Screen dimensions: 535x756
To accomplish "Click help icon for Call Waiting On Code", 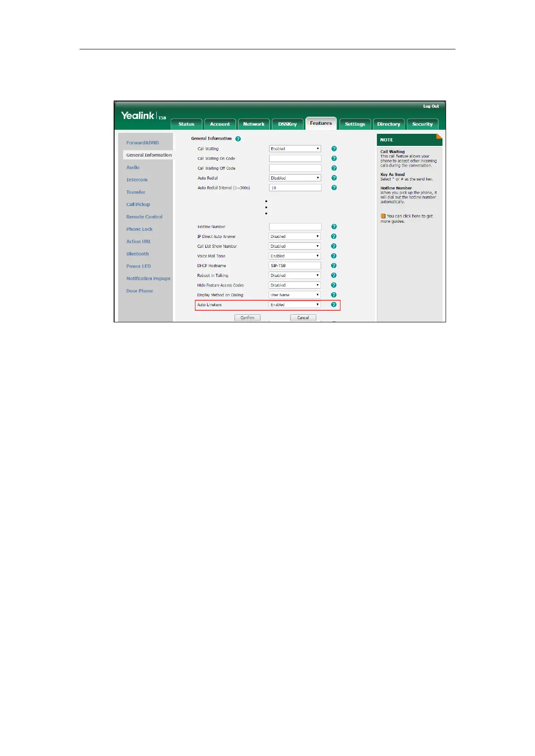I will point(334,158).
